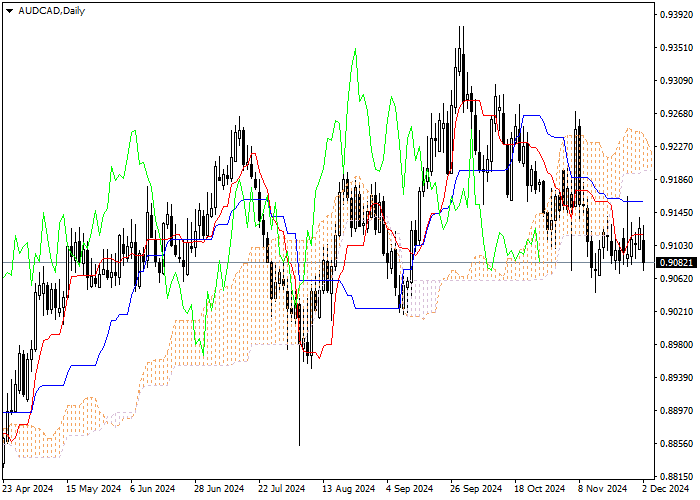
Task: Click the green Chikou line peak in August
Action: [x=355, y=49]
